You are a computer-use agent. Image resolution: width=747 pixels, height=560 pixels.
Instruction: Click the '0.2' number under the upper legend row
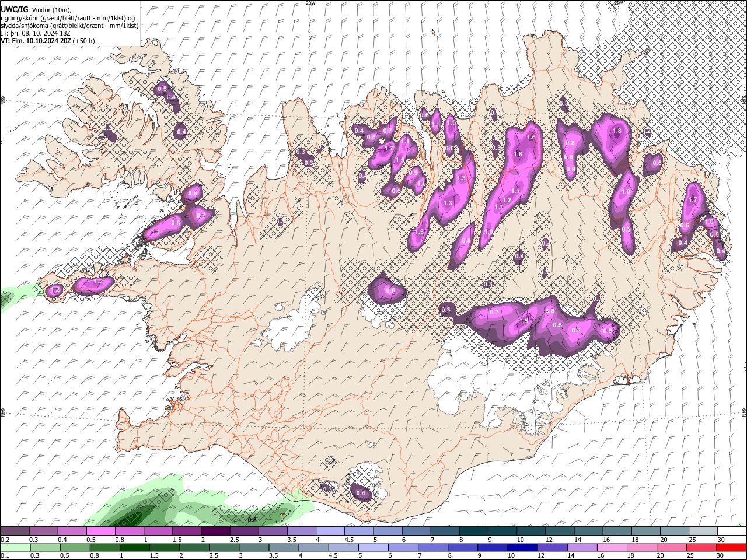[5, 540]
